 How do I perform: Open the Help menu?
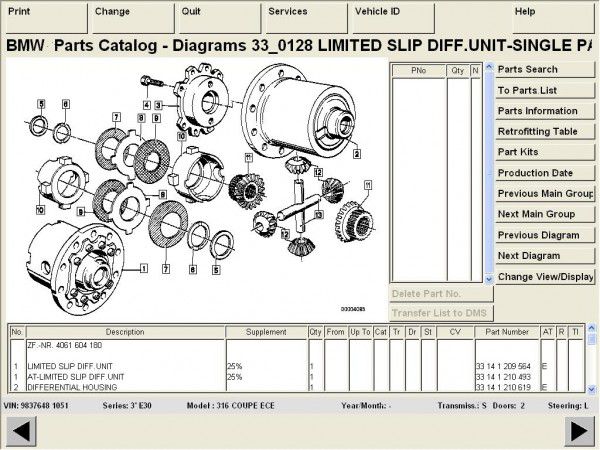point(553,18)
